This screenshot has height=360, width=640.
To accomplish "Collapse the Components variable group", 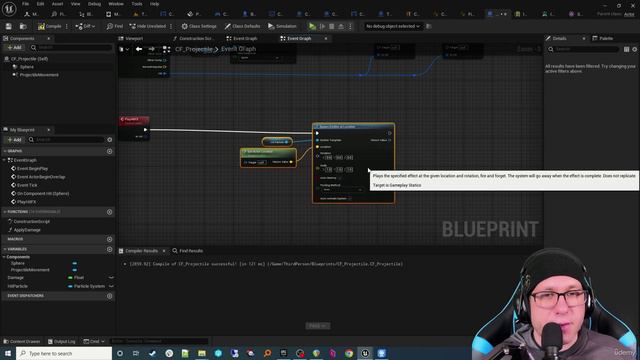I will coord(4,257).
